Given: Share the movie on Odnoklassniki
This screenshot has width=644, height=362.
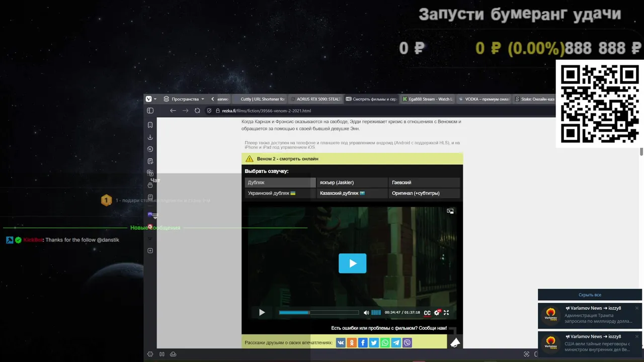Looking at the screenshot, I should pos(352,343).
